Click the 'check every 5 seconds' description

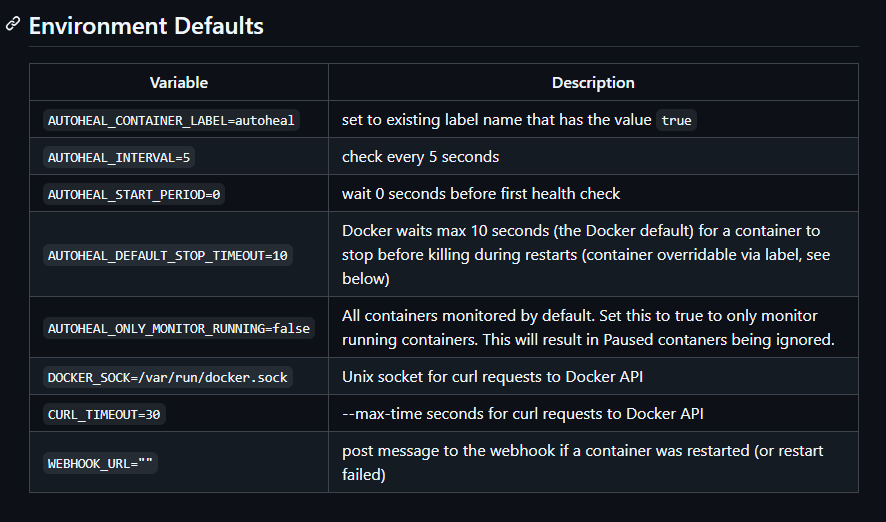(420, 156)
